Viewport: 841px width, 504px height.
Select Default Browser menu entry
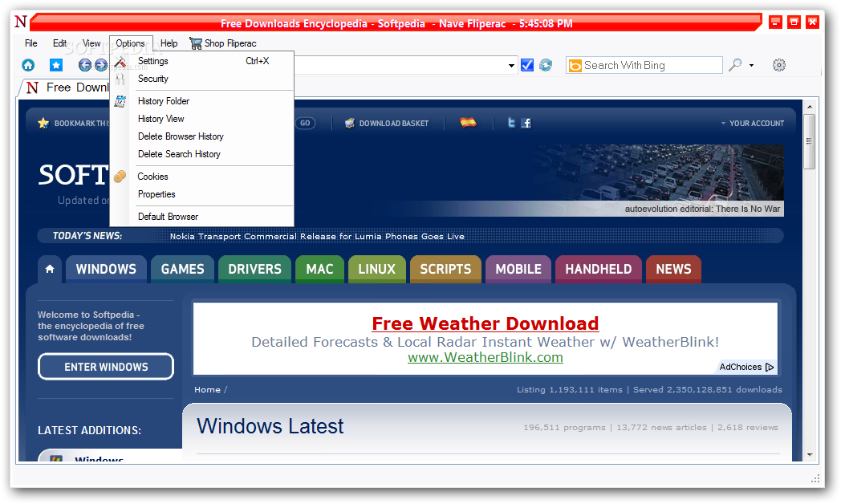pos(201,217)
